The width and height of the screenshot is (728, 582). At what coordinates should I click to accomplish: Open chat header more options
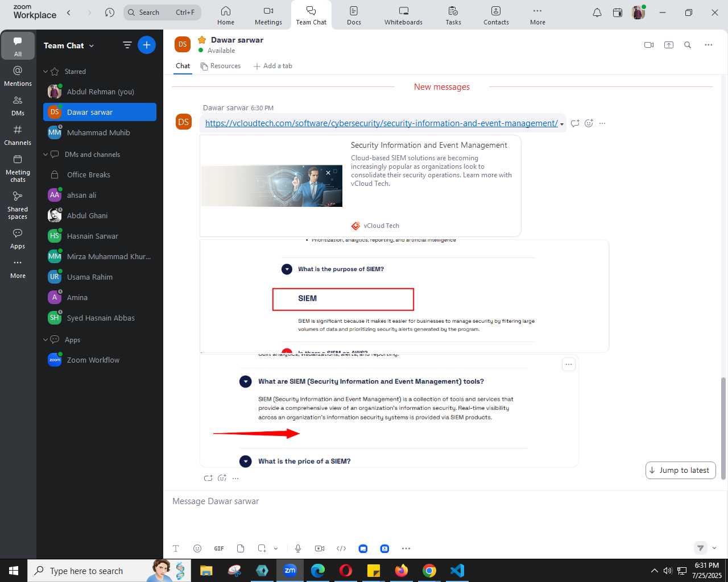[708, 45]
